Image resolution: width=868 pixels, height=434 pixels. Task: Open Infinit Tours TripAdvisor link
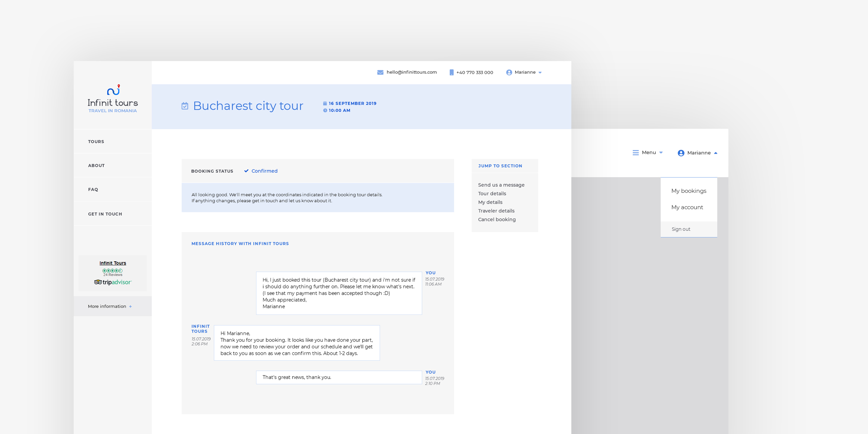point(113,263)
